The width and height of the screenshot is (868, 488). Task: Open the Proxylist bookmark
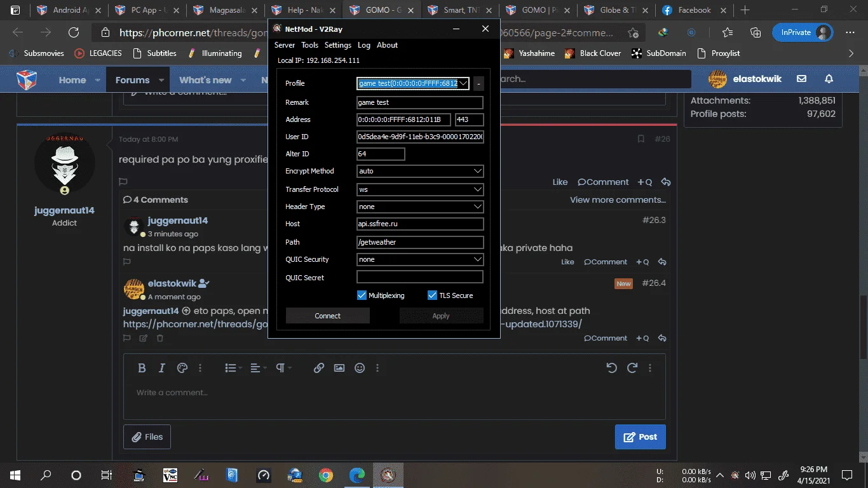719,53
